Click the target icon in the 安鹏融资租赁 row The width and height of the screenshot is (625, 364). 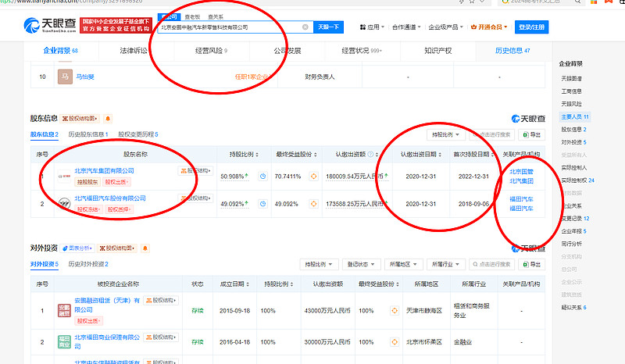tap(395, 311)
